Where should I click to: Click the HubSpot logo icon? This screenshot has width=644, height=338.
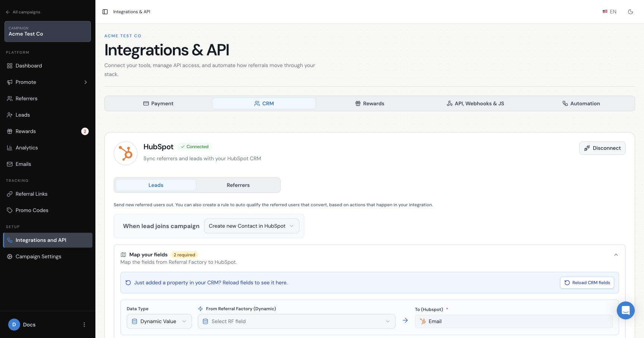(x=126, y=153)
